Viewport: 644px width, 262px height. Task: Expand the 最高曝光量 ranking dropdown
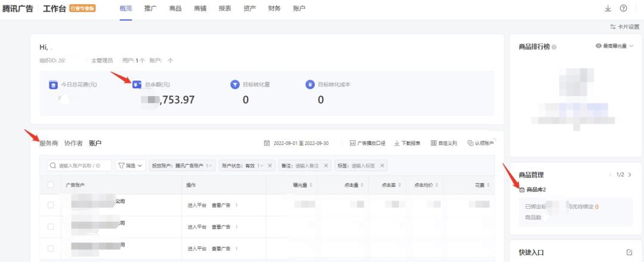[615, 46]
